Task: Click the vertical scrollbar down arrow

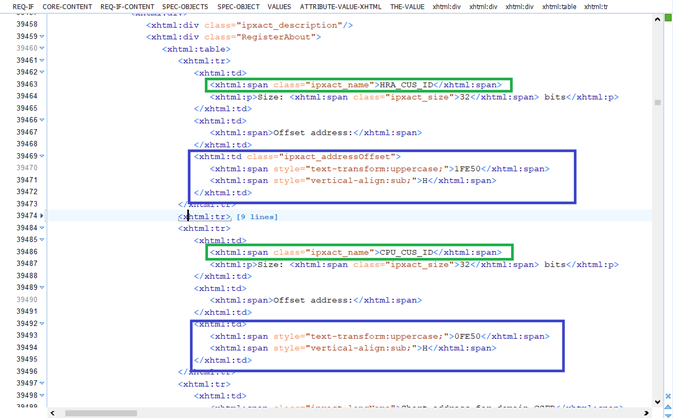Action: (657, 402)
